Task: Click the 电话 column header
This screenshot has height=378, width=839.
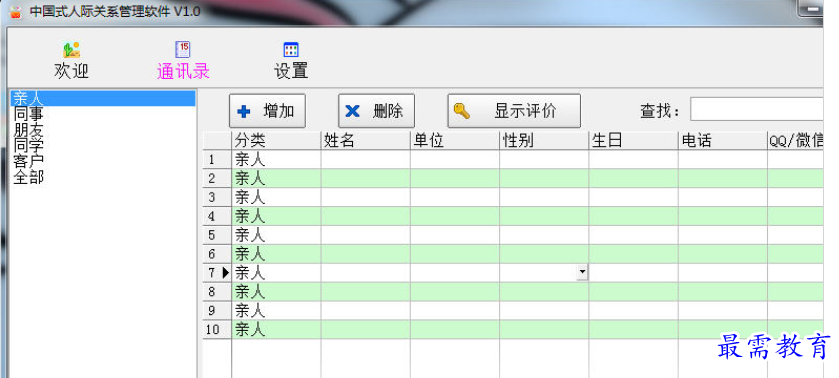Action: point(723,140)
